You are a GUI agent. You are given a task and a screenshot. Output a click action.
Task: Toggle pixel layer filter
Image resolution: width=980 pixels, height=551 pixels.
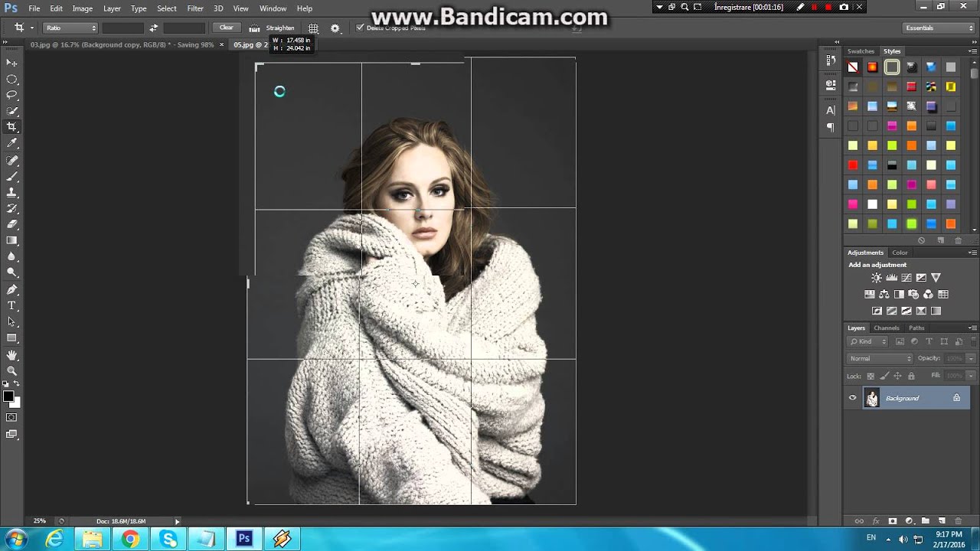[900, 341]
